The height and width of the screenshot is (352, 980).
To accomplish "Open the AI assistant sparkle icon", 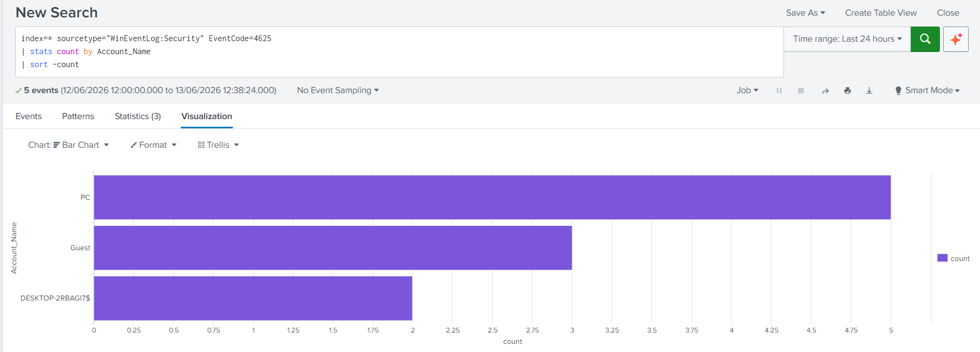I will [956, 39].
